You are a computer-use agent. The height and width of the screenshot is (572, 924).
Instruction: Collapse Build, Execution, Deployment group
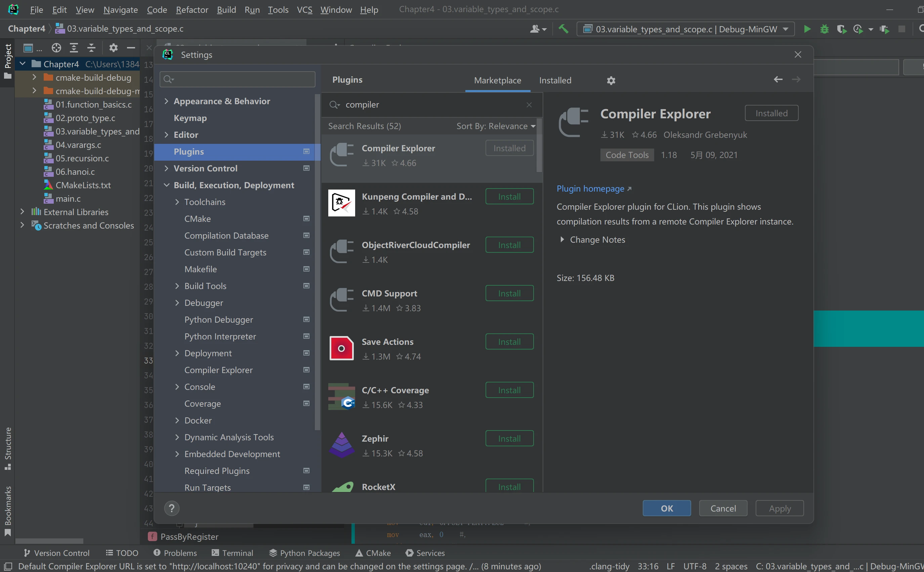point(166,185)
